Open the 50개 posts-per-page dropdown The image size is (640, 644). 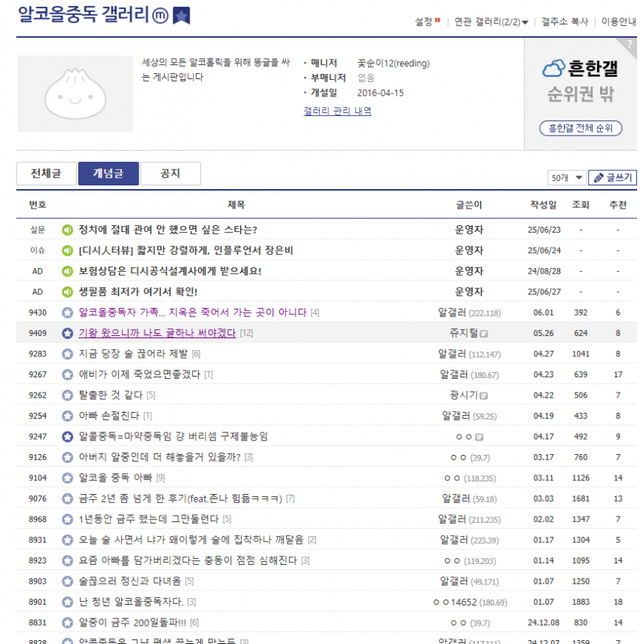click(565, 177)
